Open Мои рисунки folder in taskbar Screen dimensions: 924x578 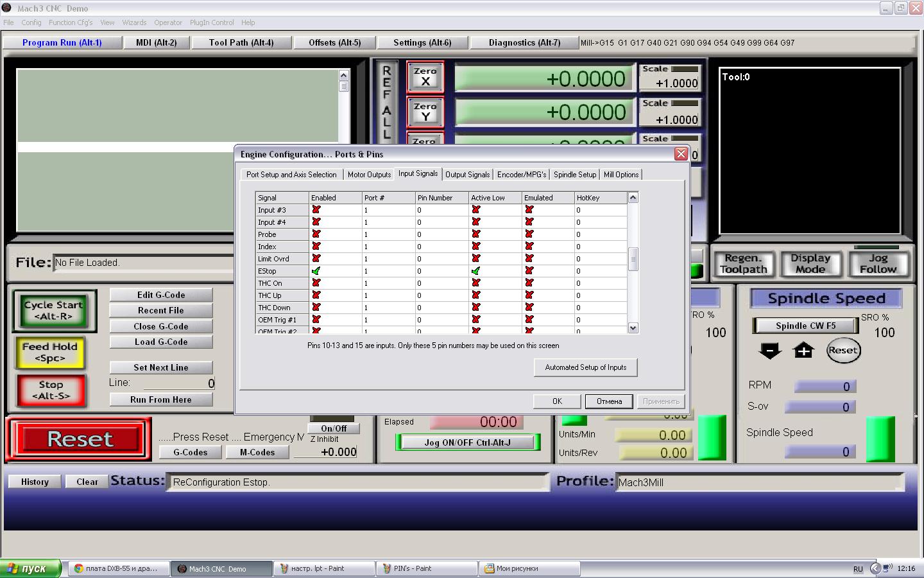529,568
